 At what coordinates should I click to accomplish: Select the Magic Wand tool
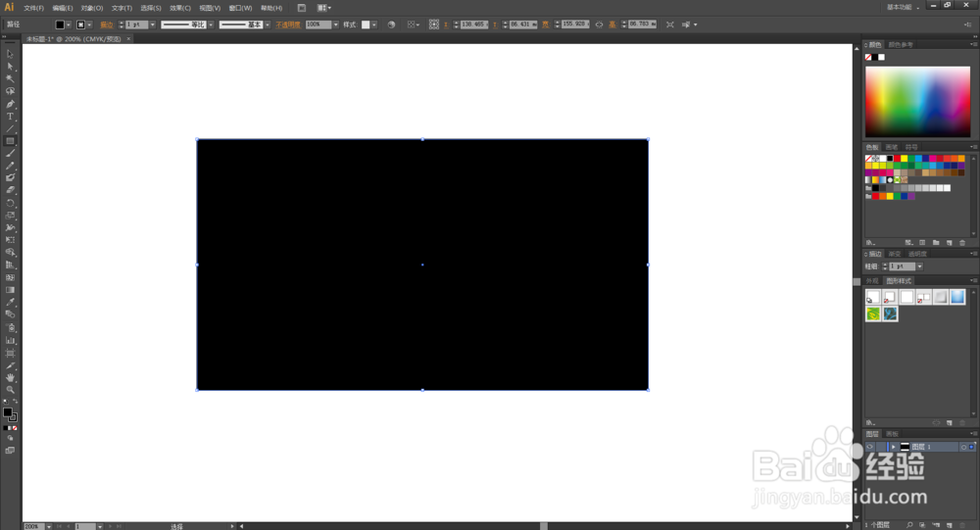(x=10, y=78)
